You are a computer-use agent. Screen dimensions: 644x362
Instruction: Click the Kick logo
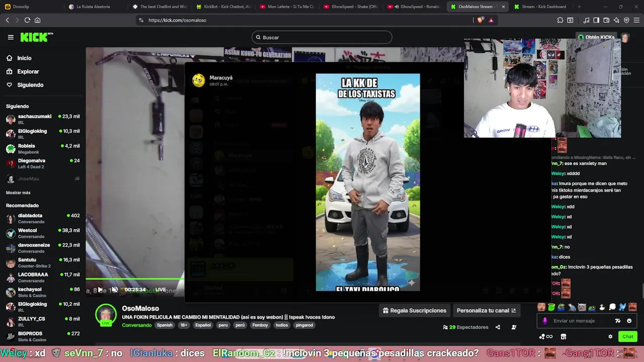36,37
